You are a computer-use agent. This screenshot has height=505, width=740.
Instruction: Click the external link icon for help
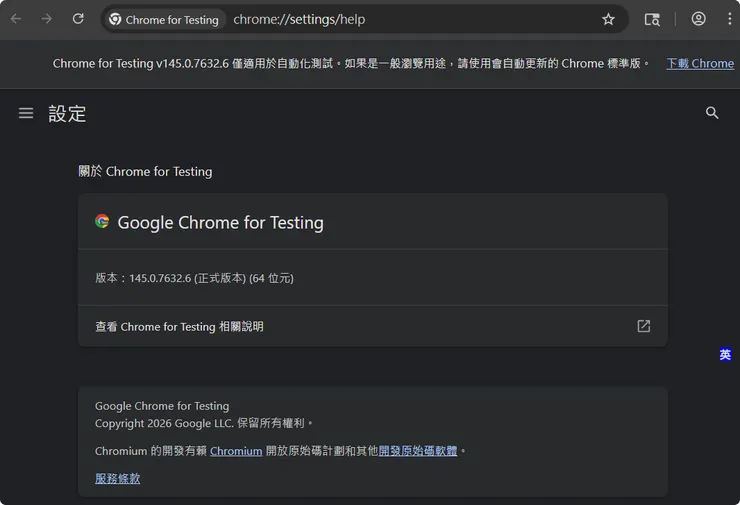(644, 326)
